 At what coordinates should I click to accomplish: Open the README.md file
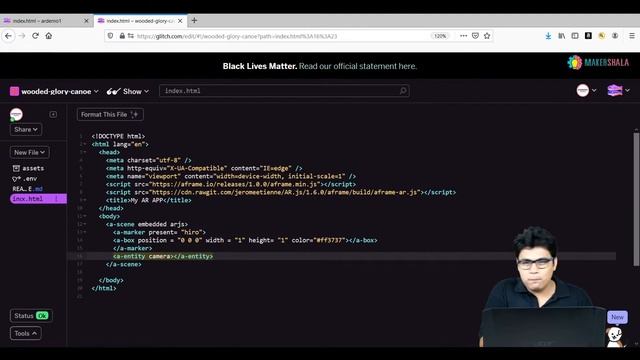point(27,189)
